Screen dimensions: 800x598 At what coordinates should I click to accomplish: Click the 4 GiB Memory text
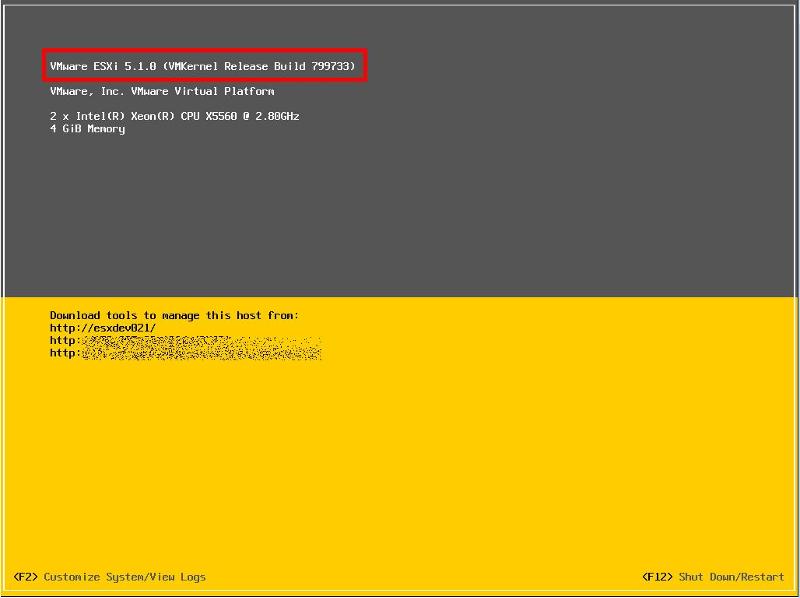(x=87, y=129)
